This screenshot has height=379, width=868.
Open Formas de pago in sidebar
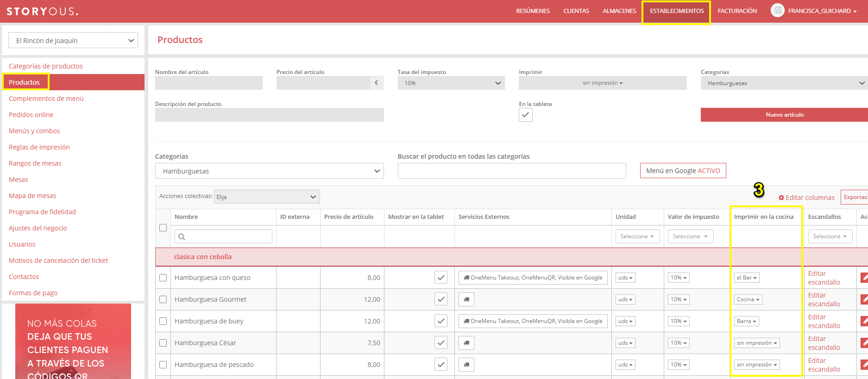coord(33,293)
